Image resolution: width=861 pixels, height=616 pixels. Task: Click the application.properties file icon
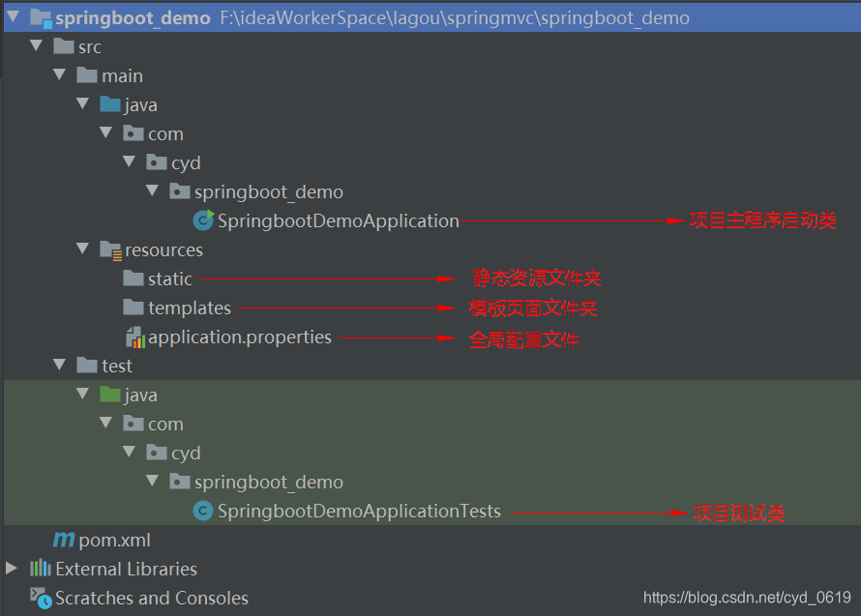(x=135, y=337)
